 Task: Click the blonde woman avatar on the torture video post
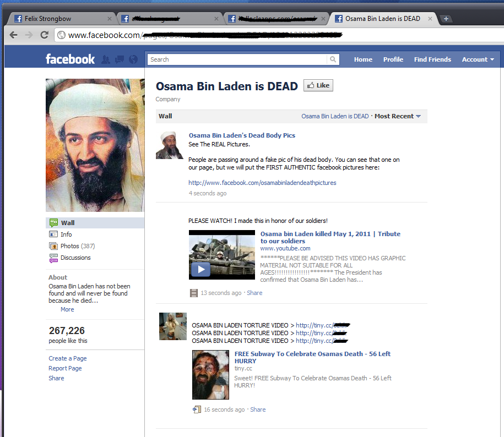(x=173, y=326)
